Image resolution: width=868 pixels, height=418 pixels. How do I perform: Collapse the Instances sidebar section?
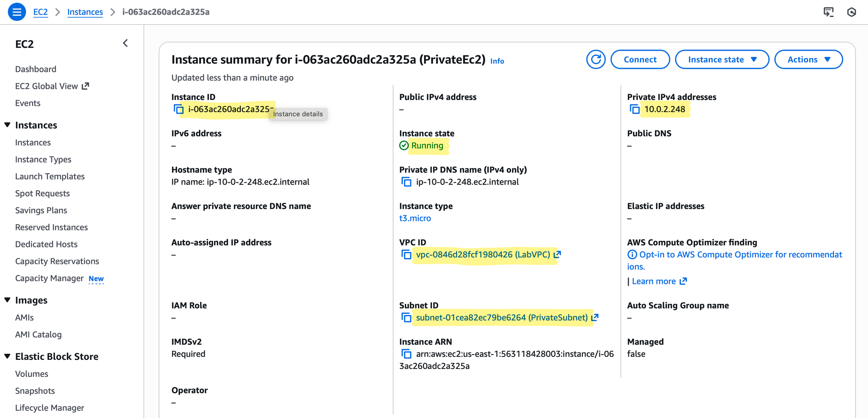[x=7, y=125]
